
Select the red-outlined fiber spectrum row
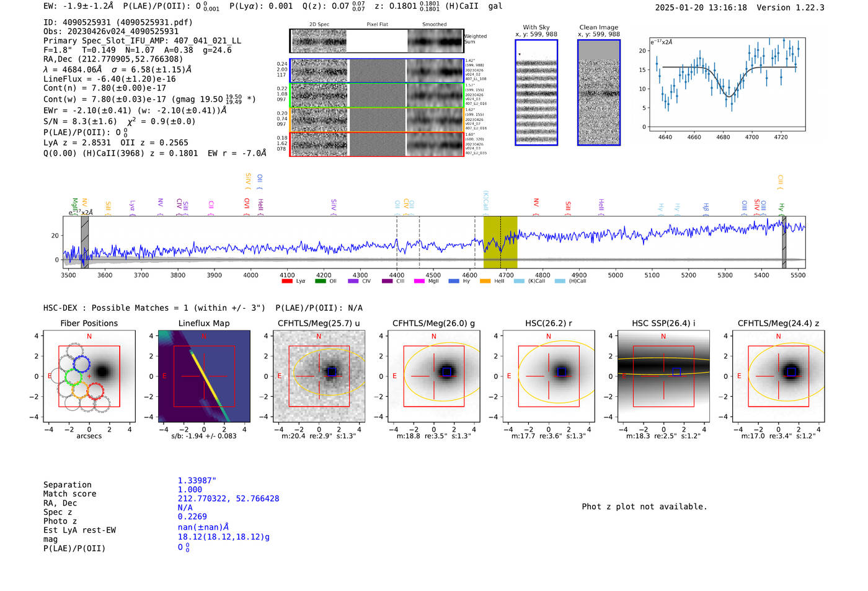(x=376, y=144)
